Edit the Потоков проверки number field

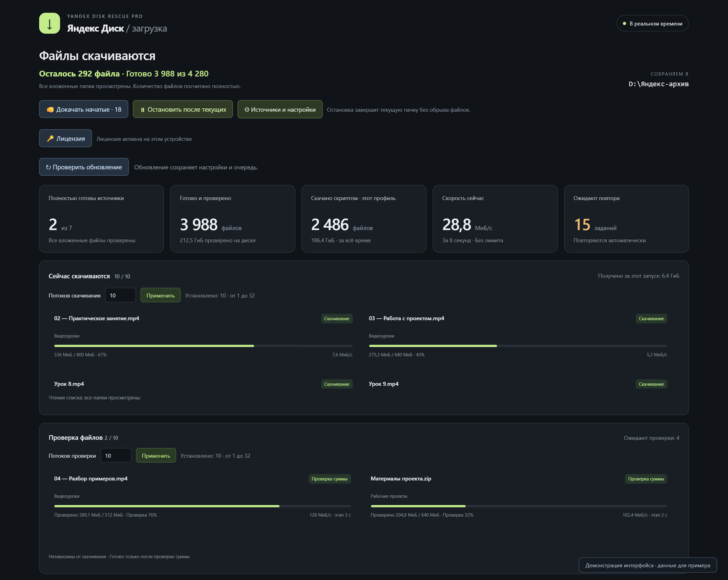tap(116, 455)
